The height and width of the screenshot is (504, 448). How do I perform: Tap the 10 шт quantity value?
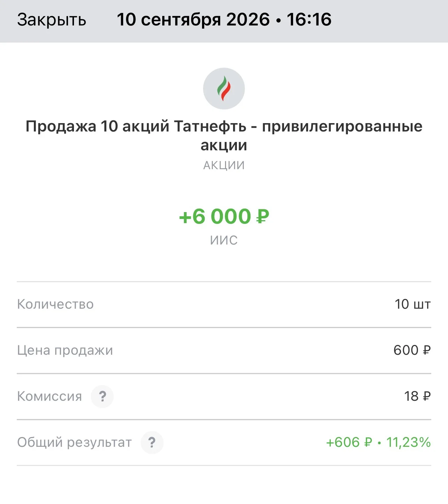(413, 304)
